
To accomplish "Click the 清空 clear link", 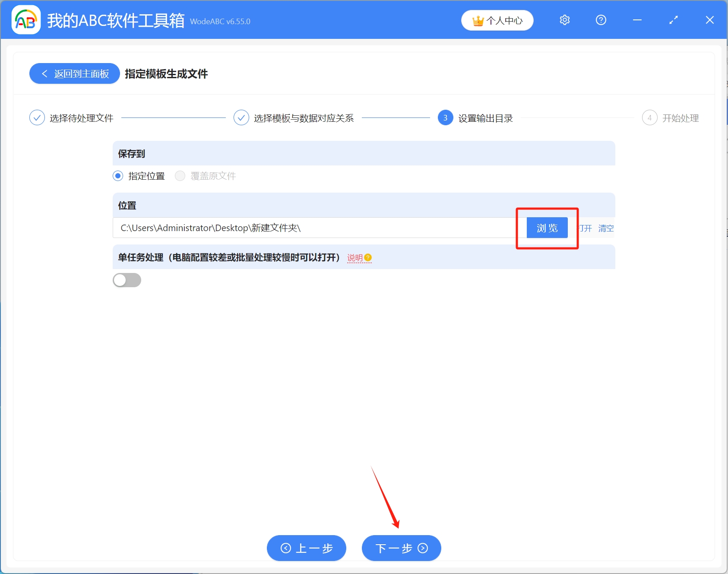I will 606,228.
